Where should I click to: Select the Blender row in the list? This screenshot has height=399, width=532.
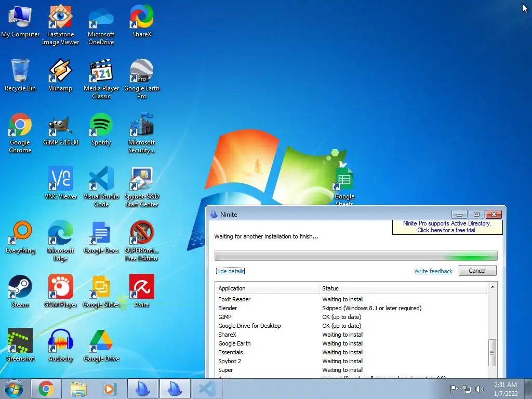click(352, 308)
